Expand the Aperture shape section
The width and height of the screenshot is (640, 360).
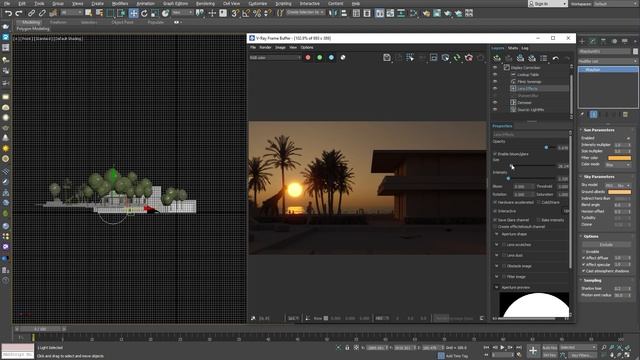point(497,234)
